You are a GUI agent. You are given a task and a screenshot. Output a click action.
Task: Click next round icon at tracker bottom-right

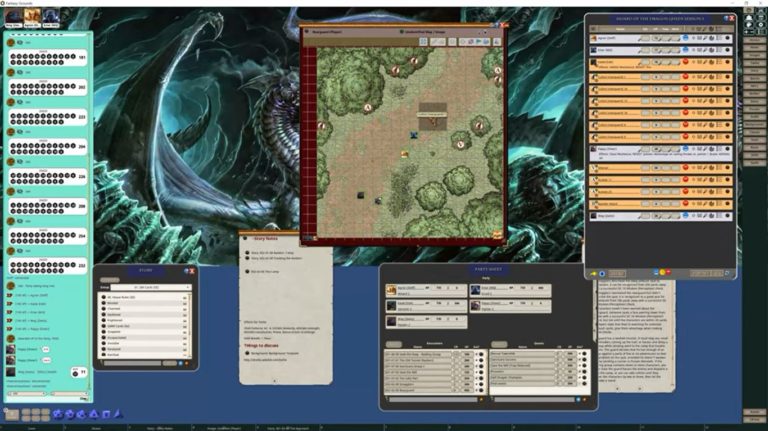click(727, 273)
